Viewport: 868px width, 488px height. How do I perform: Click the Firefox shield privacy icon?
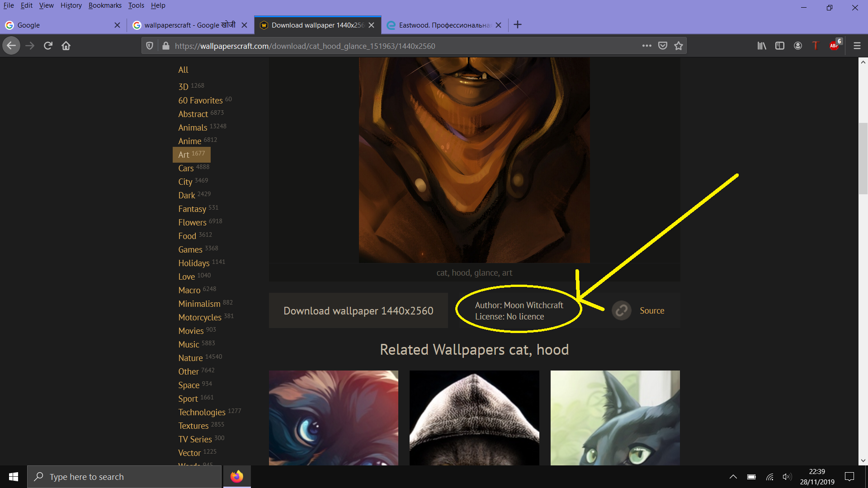tap(150, 46)
